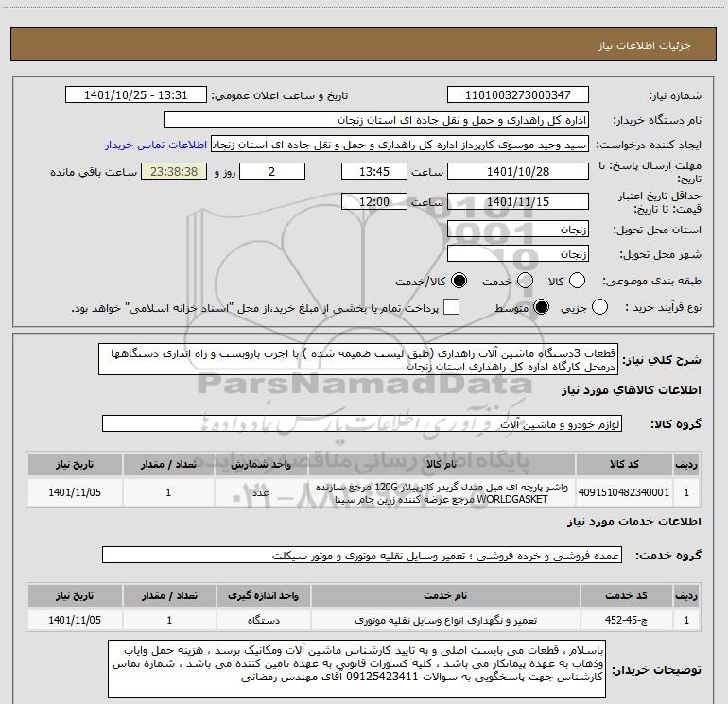Click the goods name cell with WORLDGASKET
728x704 pixels.
(x=442, y=493)
